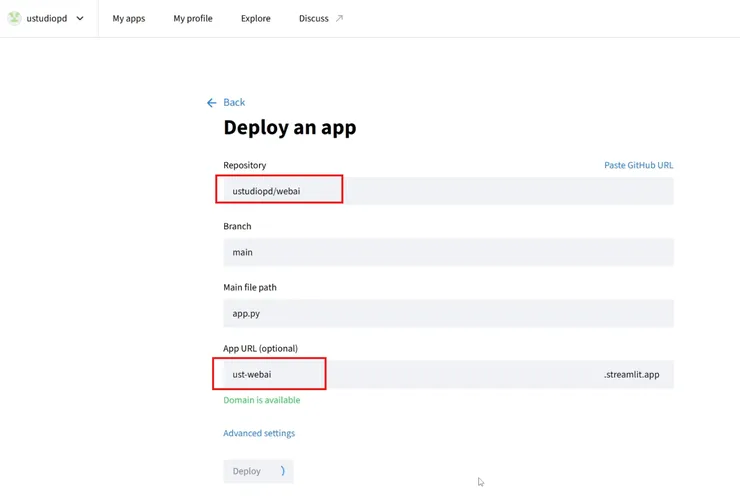This screenshot has width=740, height=504.
Task: Focus the Main file path field
Action: point(448,313)
